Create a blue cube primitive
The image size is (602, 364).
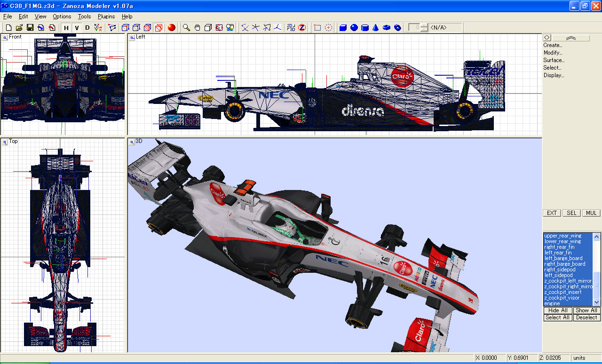[x=343, y=28]
